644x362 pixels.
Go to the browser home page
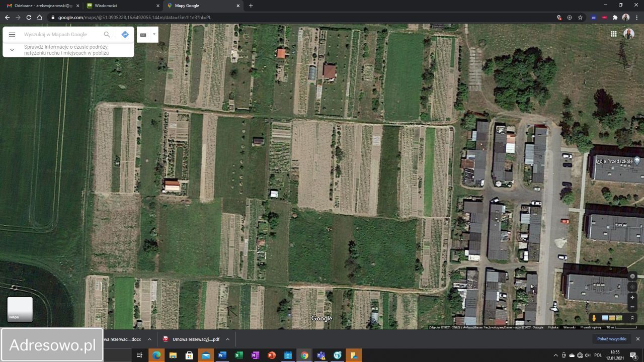tap(40, 17)
